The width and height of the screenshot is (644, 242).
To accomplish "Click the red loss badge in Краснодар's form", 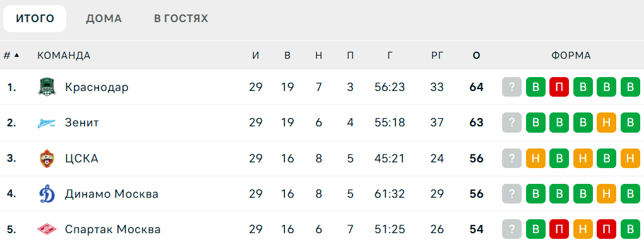I will point(559,87).
